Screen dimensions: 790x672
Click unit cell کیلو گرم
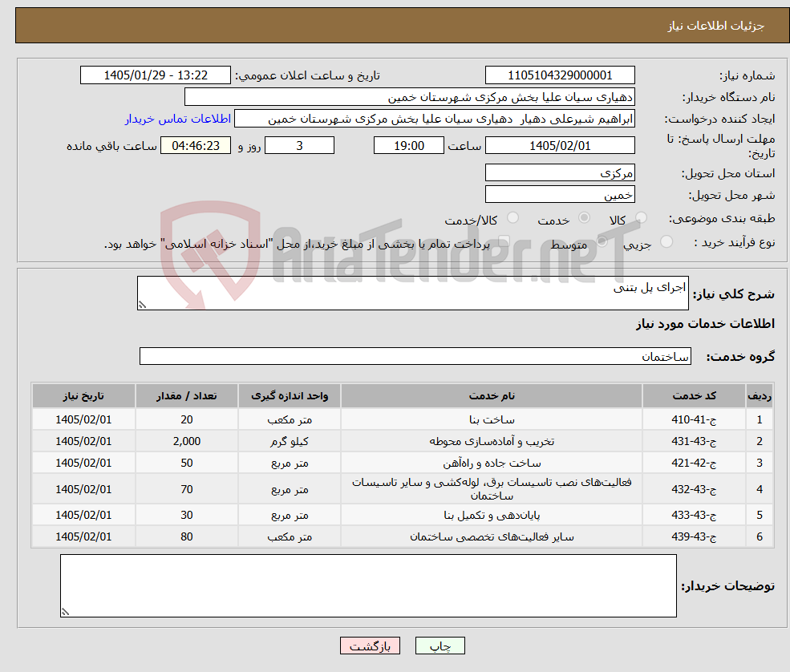pos(290,441)
